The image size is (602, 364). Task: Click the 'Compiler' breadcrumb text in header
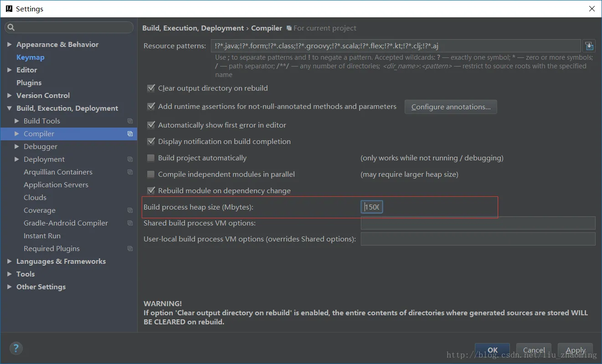click(267, 28)
